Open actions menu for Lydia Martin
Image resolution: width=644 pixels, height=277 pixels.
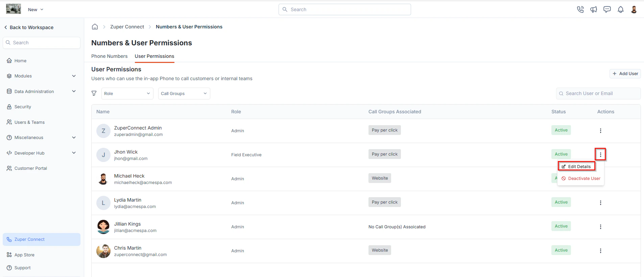click(x=600, y=203)
